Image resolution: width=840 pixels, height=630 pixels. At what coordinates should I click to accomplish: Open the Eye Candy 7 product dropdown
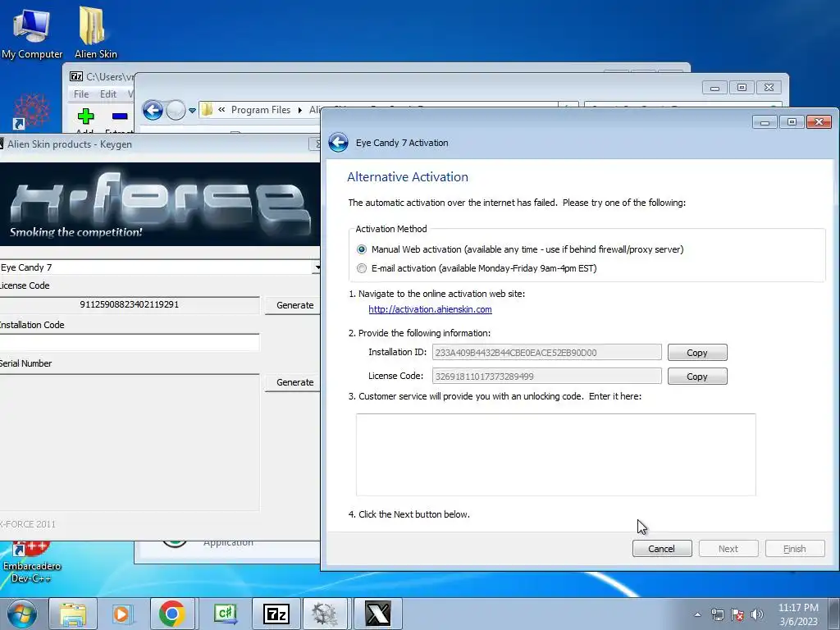(317, 267)
